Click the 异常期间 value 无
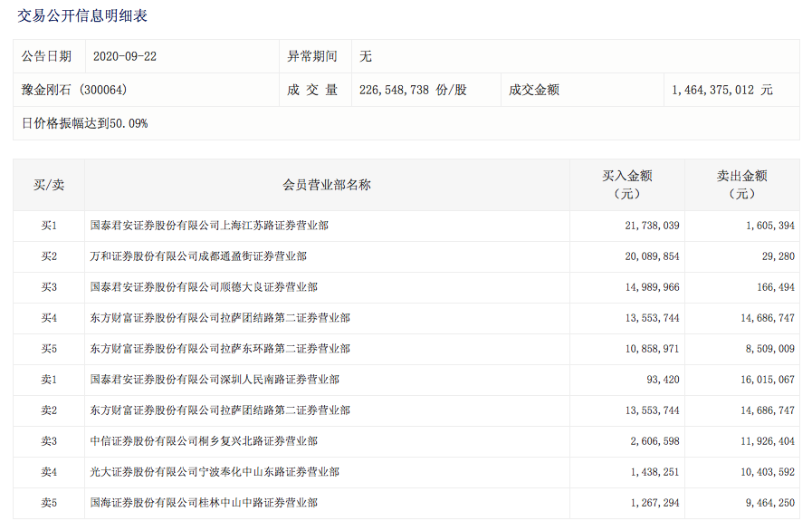The image size is (812, 521). click(366, 56)
